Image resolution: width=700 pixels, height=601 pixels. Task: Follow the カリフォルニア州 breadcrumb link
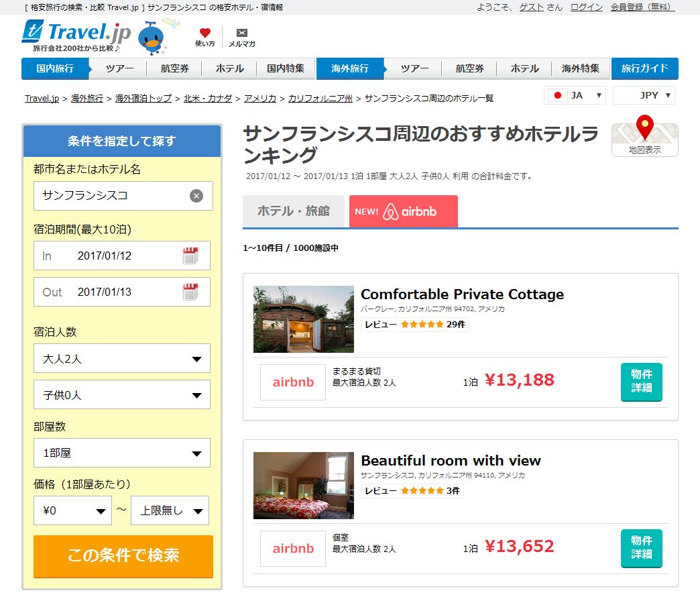pos(320,98)
